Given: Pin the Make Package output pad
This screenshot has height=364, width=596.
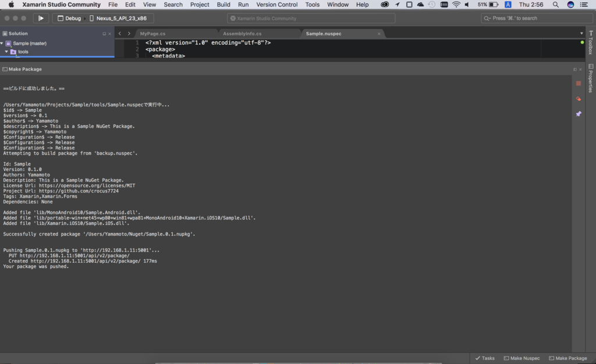Looking at the screenshot, I should (579, 114).
